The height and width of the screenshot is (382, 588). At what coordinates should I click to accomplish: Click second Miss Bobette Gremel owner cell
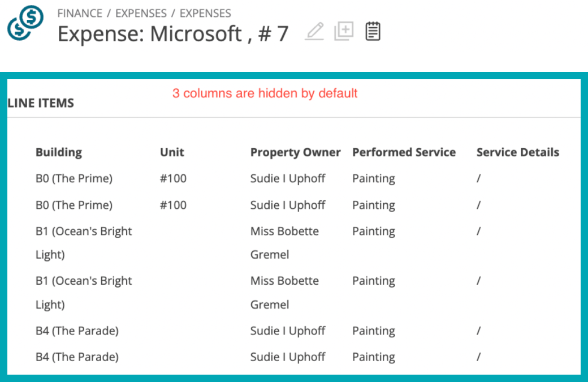(x=284, y=293)
